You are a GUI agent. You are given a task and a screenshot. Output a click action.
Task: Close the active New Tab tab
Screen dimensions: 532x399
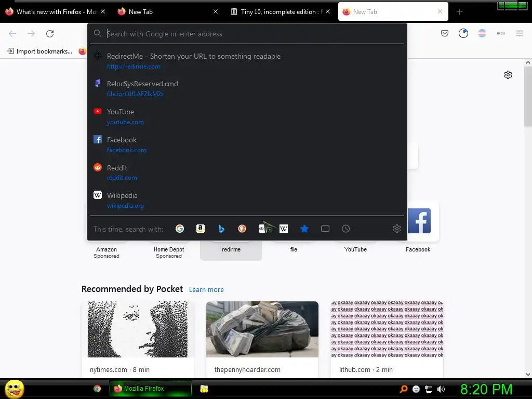click(440, 11)
